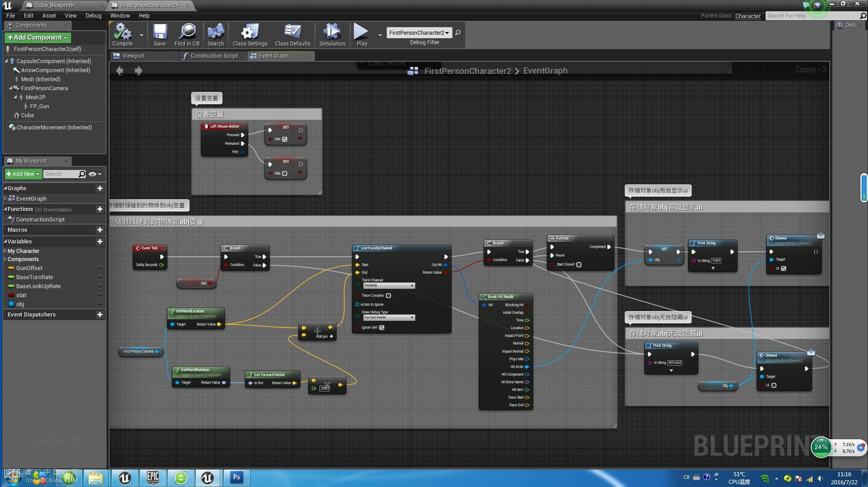Screen dimensions: 868x487
Task: Click the Add pin plus icon
Action: (x=331, y=336)
